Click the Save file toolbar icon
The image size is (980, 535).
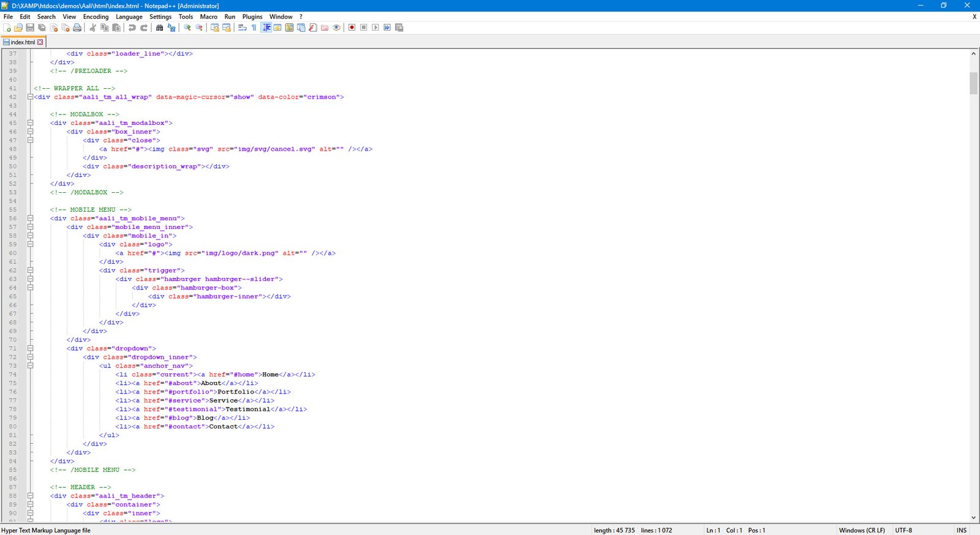30,28
